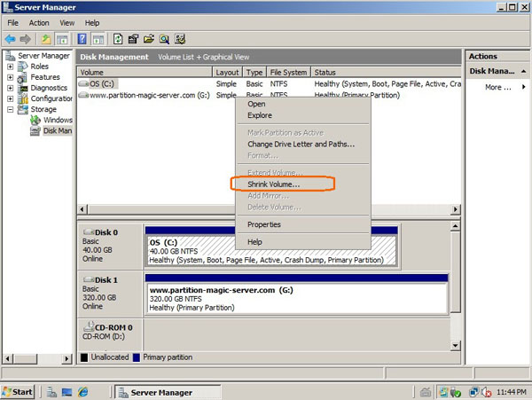Viewport: 532px width, 400px height.
Task: Click the Status column header
Action: click(386, 72)
